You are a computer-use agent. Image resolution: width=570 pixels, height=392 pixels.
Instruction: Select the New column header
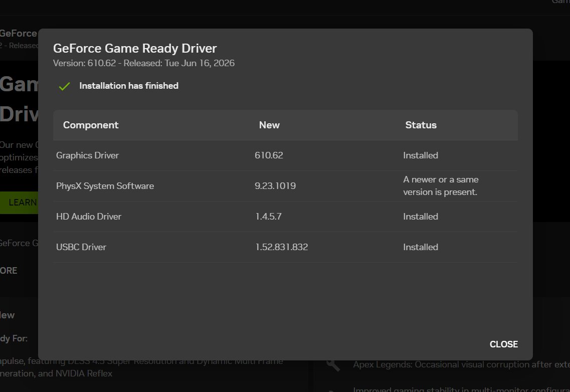(x=269, y=125)
